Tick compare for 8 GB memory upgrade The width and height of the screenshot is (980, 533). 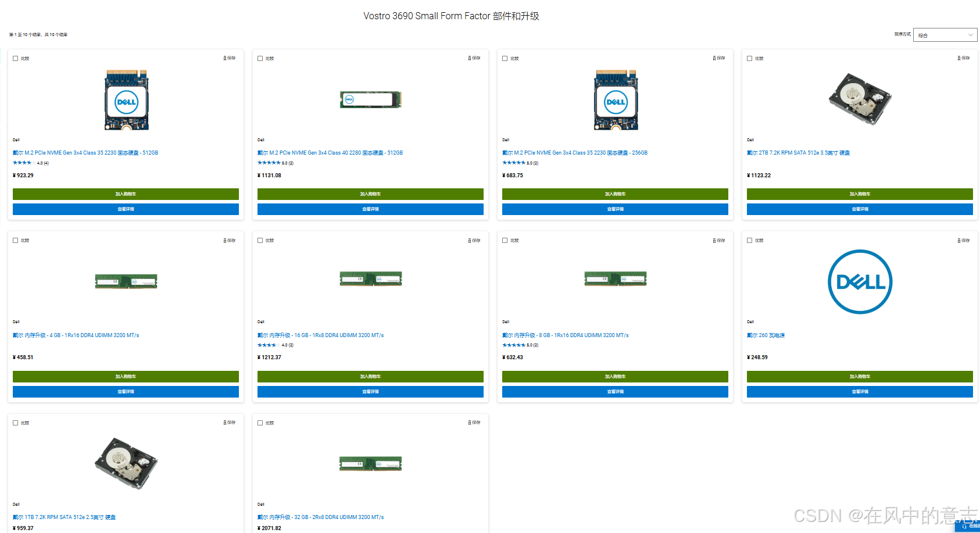click(505, 241)
